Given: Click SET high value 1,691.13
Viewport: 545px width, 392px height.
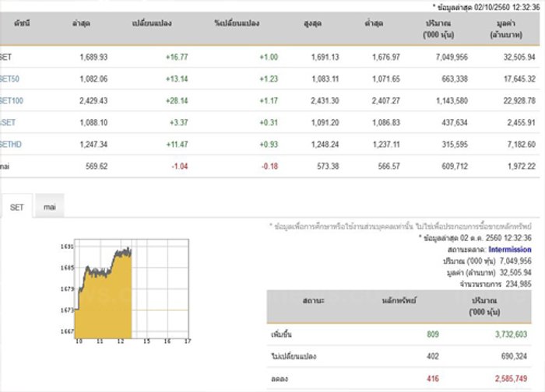Looking at the screenshot, I should [x=325, y=57].
